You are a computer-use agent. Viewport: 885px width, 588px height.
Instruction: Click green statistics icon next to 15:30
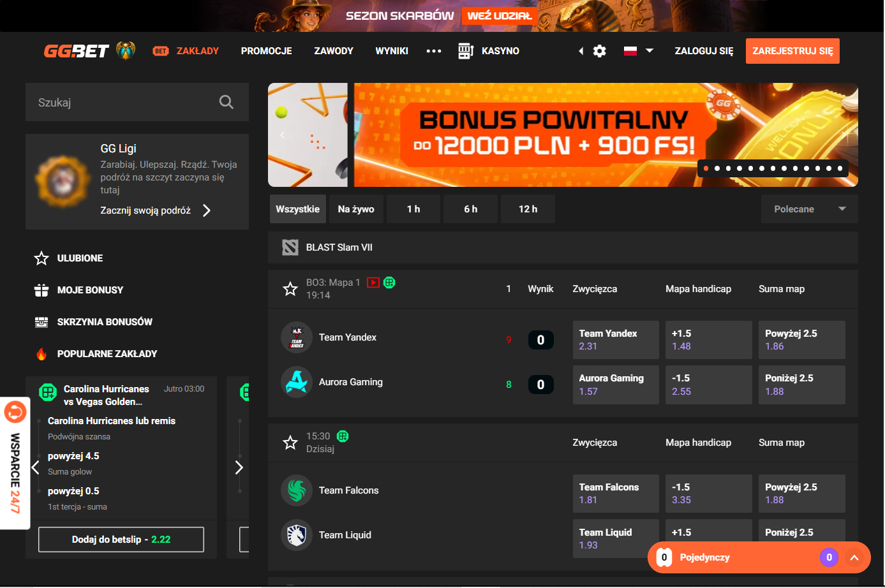pos(343,436)
